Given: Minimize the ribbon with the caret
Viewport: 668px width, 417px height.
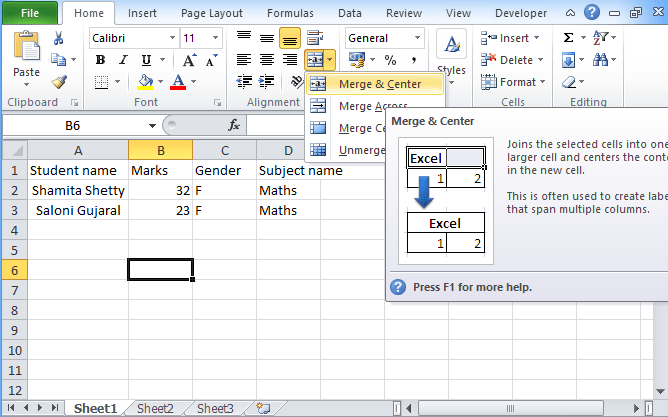Looking at the screenshot, I should [570, 13].
